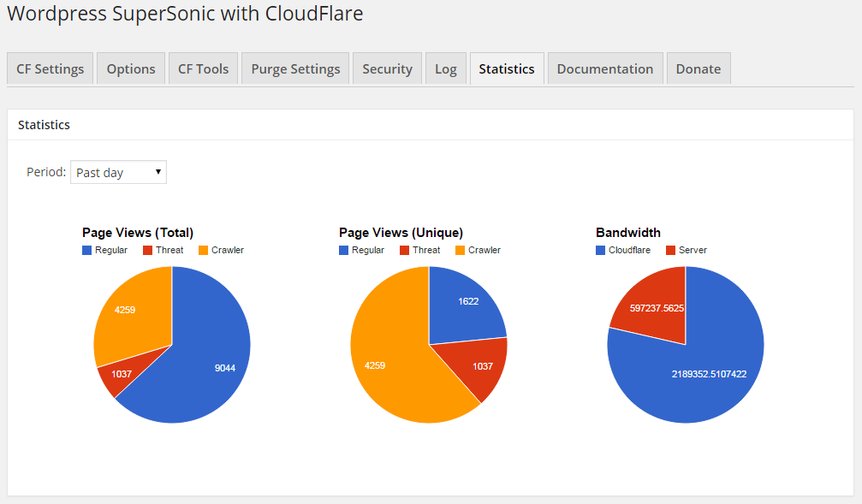
Task: Click Threat red swatch in Page Views (Total) legend
Action: tap(147, 250)
